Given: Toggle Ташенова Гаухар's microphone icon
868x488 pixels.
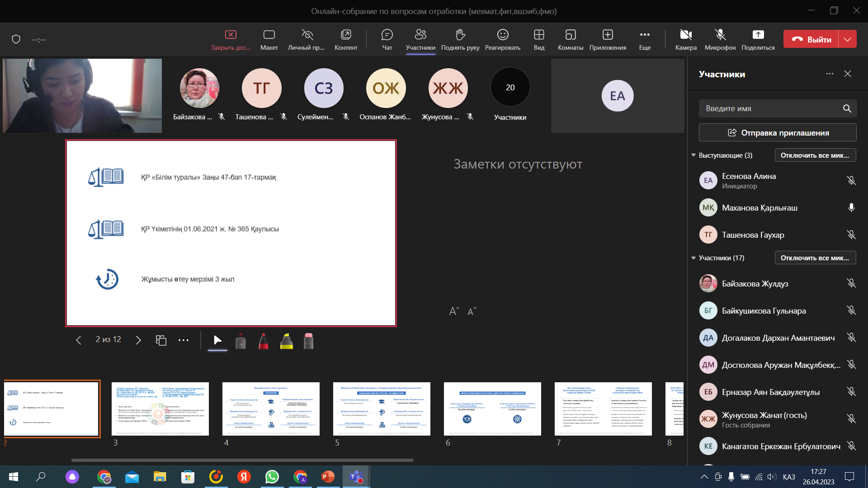Looking at the screenshot, I should click(851, 235).
